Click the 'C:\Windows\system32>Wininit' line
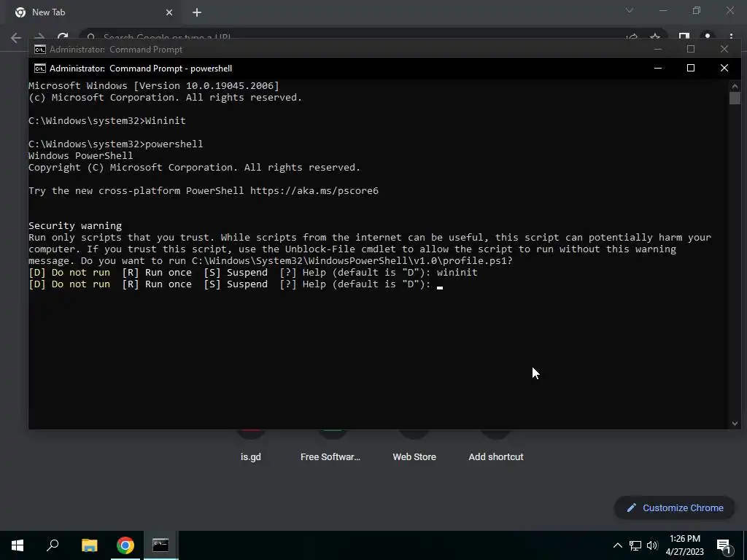Screen dimensions: 747x560 point(107,121)
